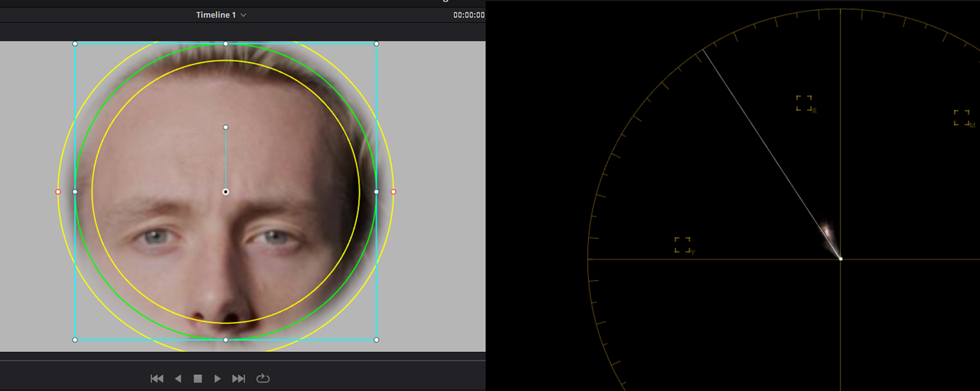The height and width of the screenshot is (391, 980).
Task: Play the clip in reverse
Action: 178,378
